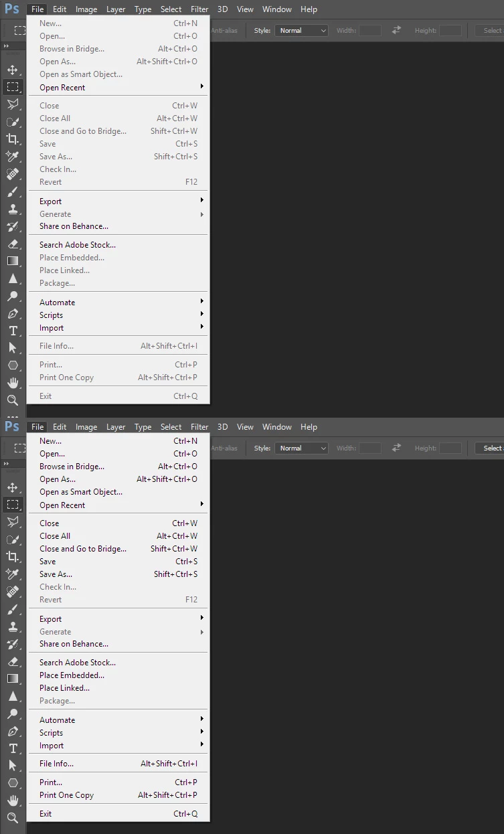Choose Exit in the upper File menu
The height and width of the screenshot is (834, 504).
pyautogui.click(x=118, y=396)
